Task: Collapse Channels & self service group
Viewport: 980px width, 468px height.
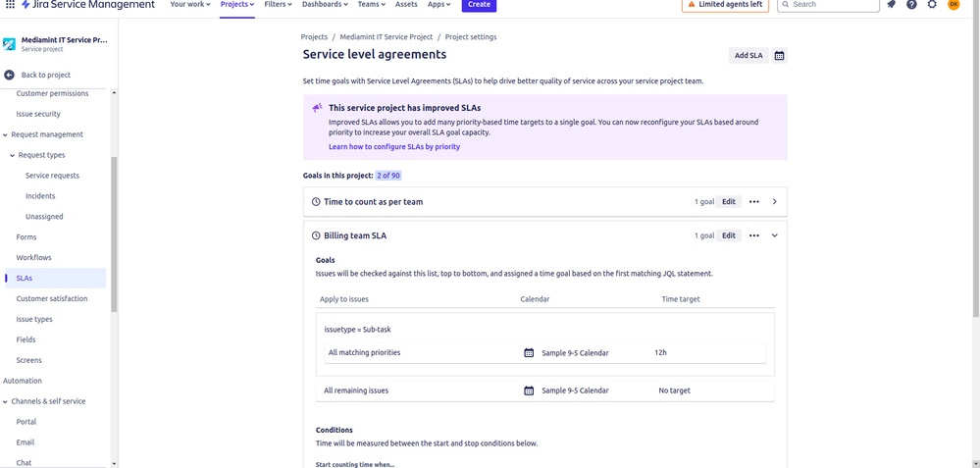Action: pyautogui.click(x=6, y=401)
